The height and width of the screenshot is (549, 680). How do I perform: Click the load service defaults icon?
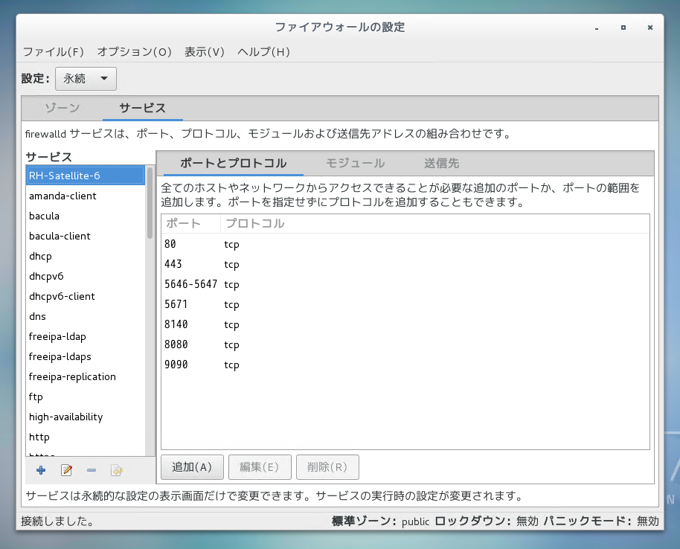tap(117, 470)
